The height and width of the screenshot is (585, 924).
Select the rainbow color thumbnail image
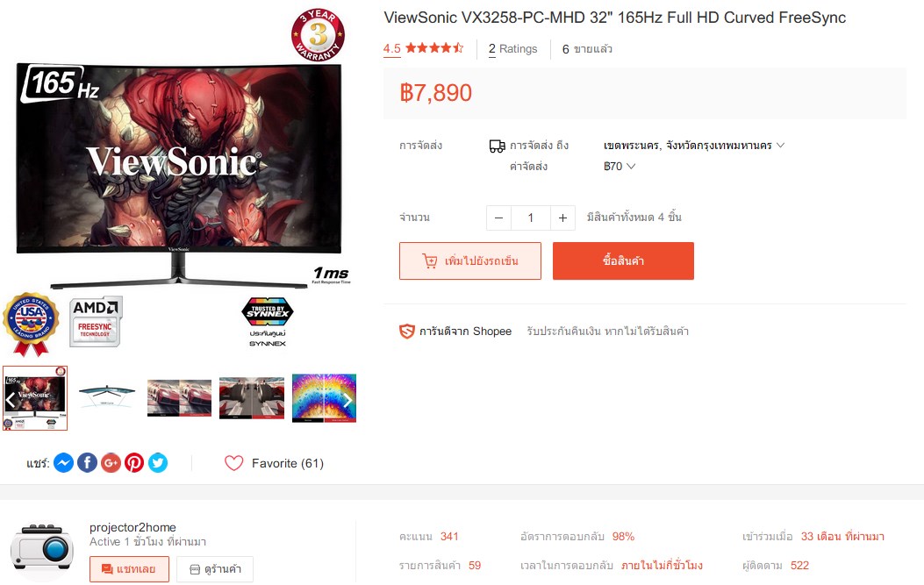(324, 398)
